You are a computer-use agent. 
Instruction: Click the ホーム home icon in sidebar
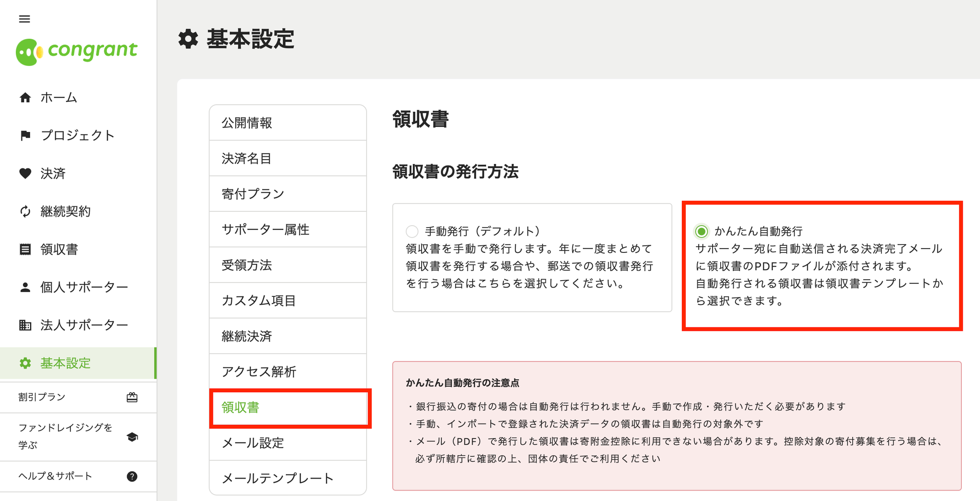[25, 97]
